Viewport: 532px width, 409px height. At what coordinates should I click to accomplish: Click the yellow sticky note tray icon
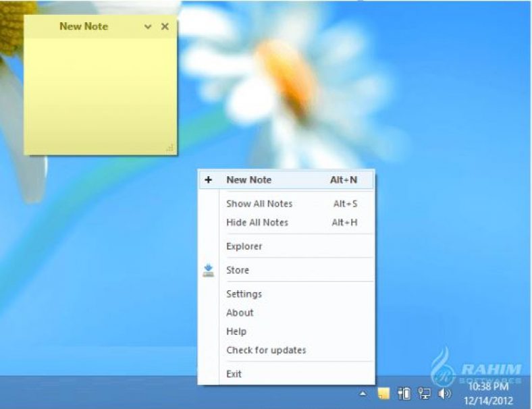pos(383,393)
